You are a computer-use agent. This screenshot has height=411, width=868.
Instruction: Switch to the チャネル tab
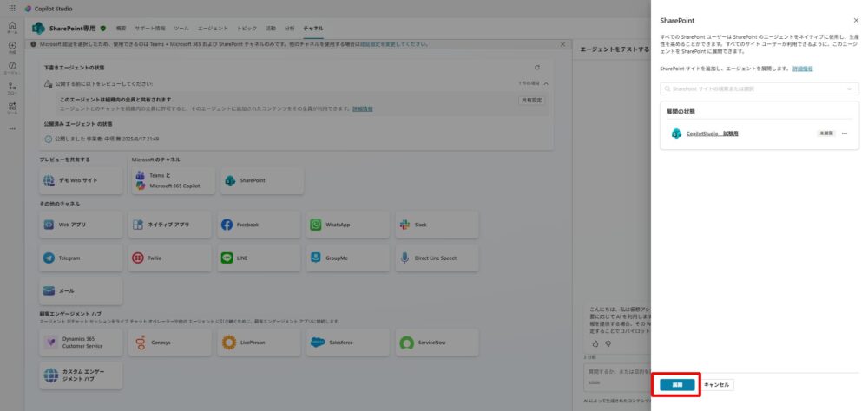(313, 29)
